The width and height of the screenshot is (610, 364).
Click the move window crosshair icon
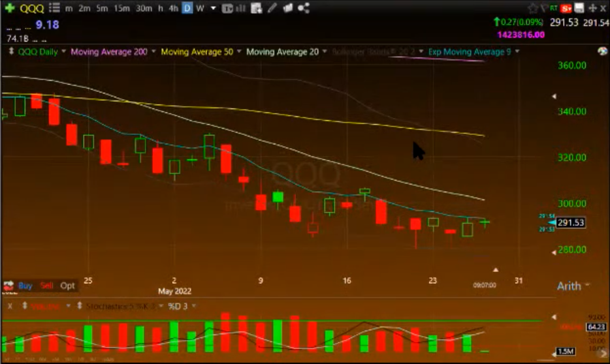coord(592,8)
